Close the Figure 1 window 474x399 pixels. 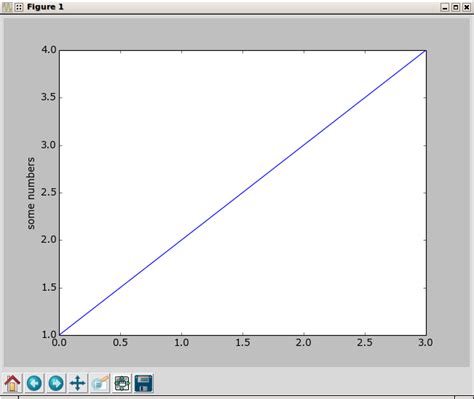pyautogui.click(x=467, y=7)
